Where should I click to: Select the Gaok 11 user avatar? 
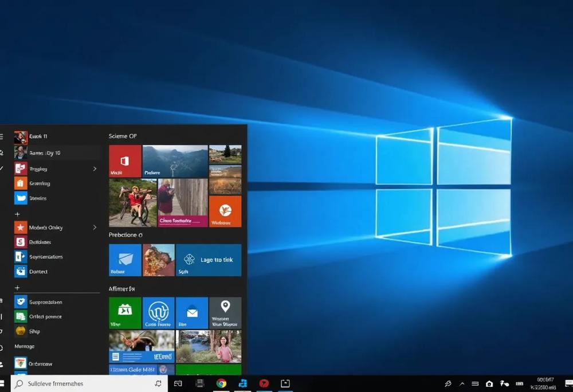pyautogui.click(x=21, y=138)
